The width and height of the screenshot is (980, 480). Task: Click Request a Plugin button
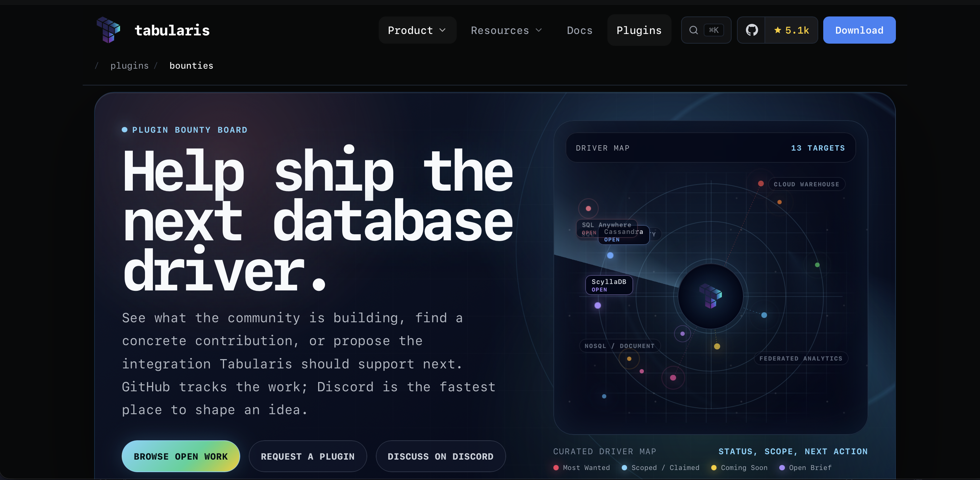[x=307, y=456]
